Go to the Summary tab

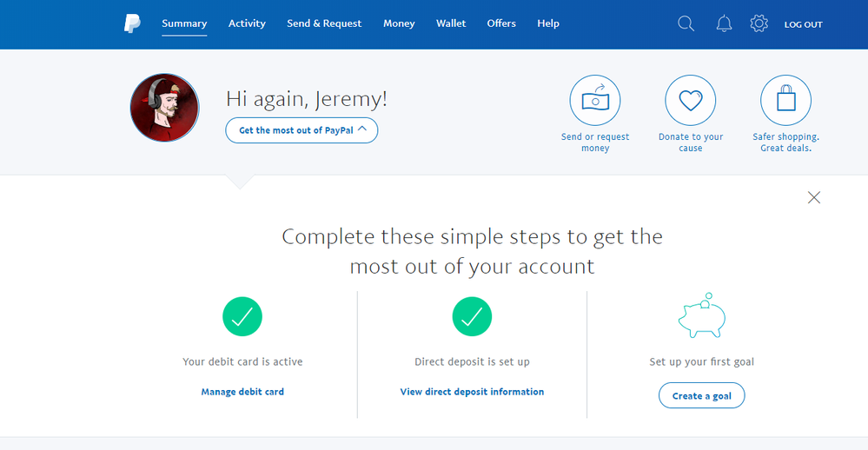184,23
